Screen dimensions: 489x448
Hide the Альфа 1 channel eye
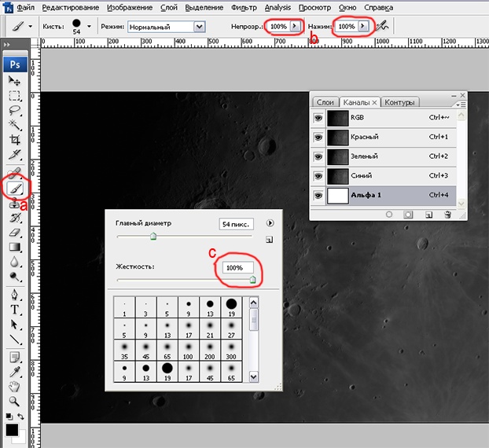[318, 195]
